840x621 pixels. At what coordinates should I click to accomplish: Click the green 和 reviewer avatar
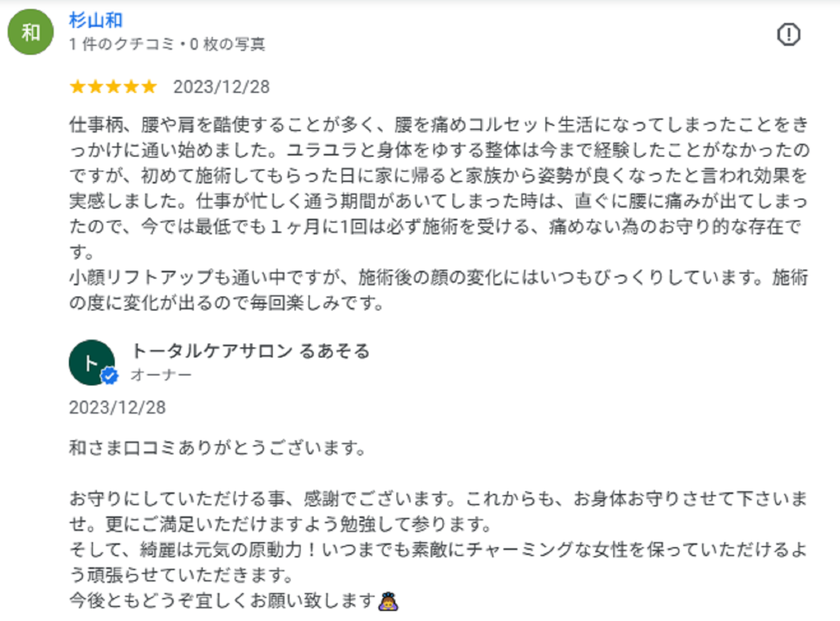[31, 33]
